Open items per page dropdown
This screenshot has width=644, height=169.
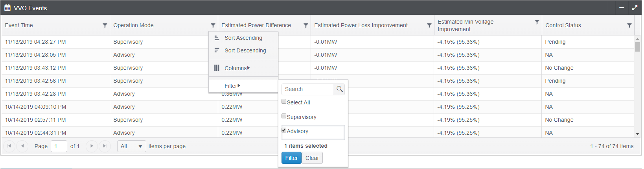(x=132, y=146)
